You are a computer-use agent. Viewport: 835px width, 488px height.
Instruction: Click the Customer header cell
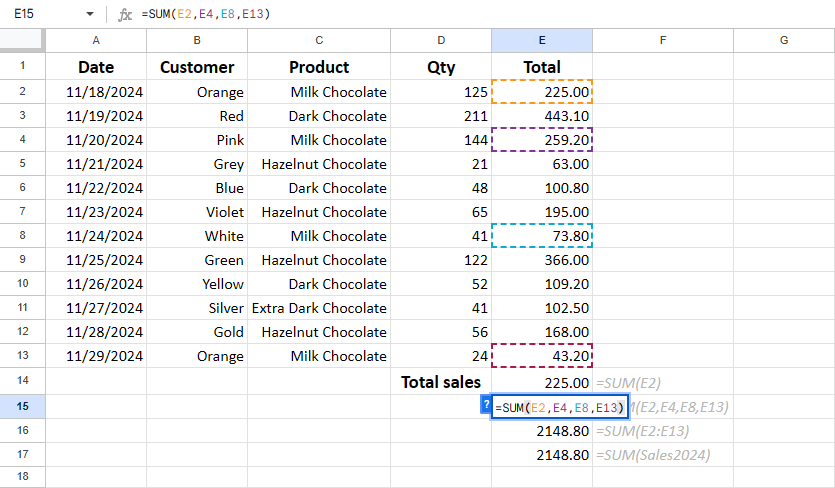[197, 67]
